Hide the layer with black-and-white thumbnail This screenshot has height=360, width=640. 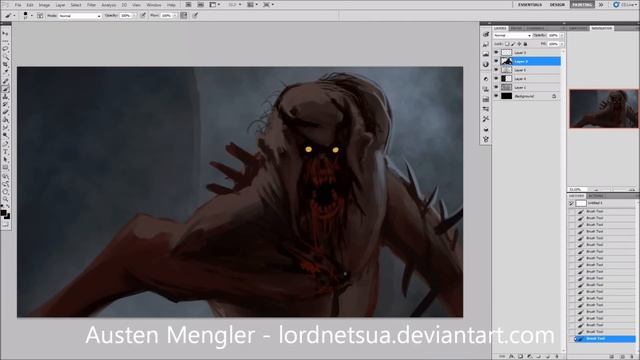(496, 78)
